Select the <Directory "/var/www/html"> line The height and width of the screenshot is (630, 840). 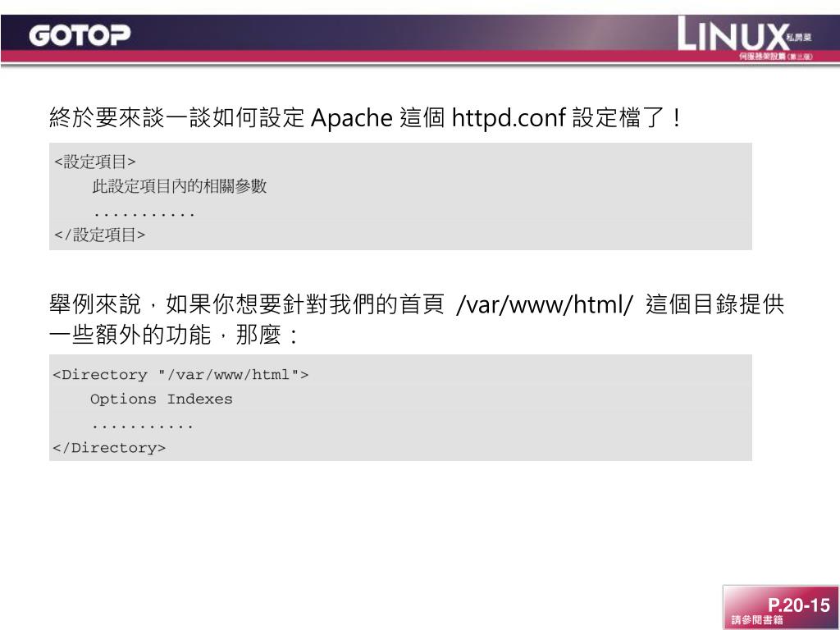click(180, 374)
